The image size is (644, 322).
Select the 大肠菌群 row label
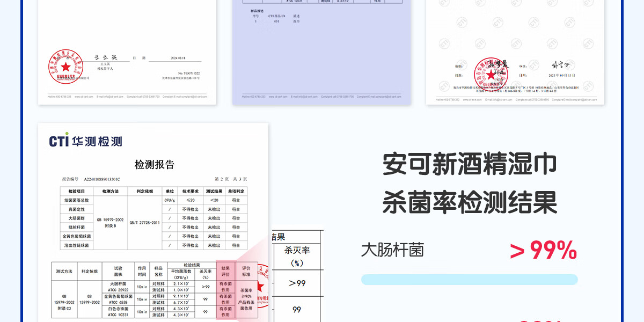[77, 218]
